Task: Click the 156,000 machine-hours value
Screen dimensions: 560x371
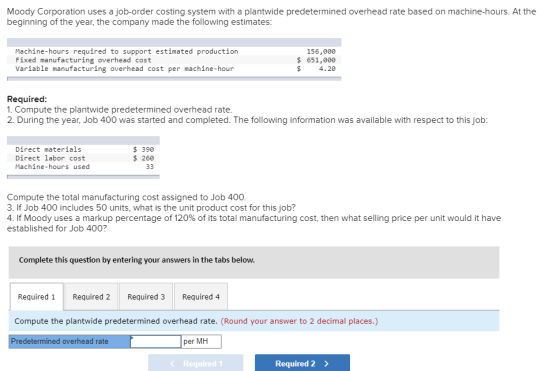Action: coord(321,51)
